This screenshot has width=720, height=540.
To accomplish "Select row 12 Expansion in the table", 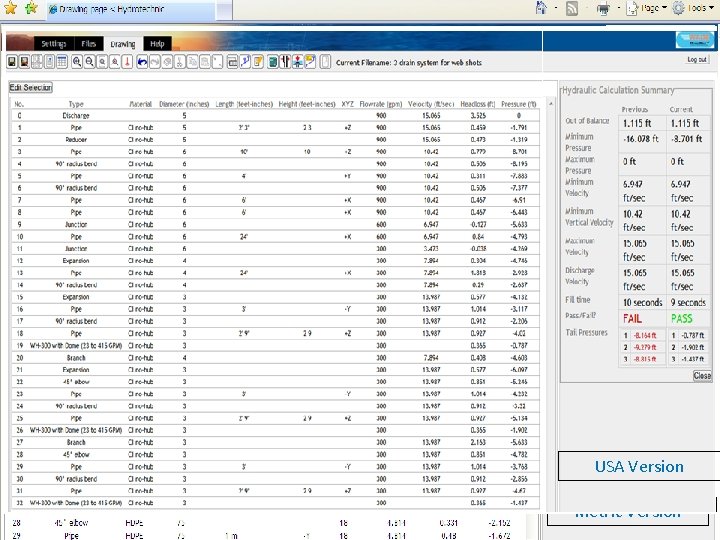I will 276,261.
